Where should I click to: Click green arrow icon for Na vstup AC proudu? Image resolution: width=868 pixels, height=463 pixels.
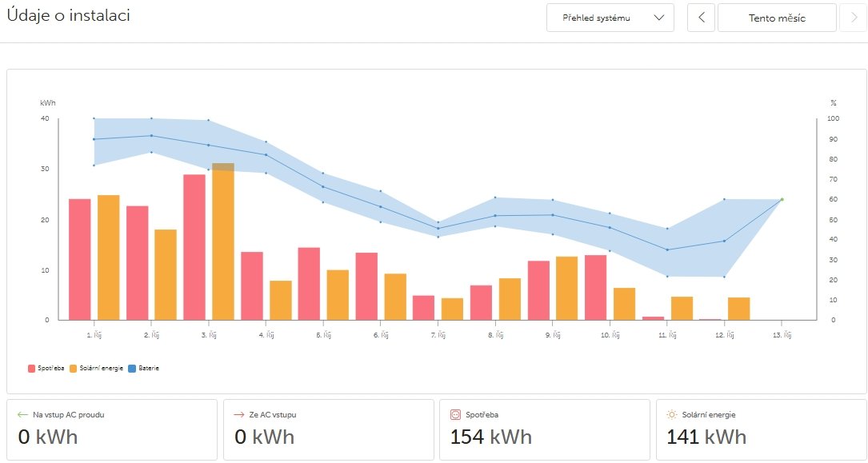pos(22,415)
